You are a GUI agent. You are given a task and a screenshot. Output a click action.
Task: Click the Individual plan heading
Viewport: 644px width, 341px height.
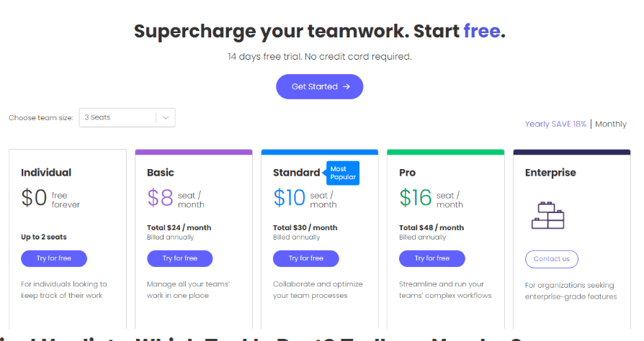[x=46, y=173]
